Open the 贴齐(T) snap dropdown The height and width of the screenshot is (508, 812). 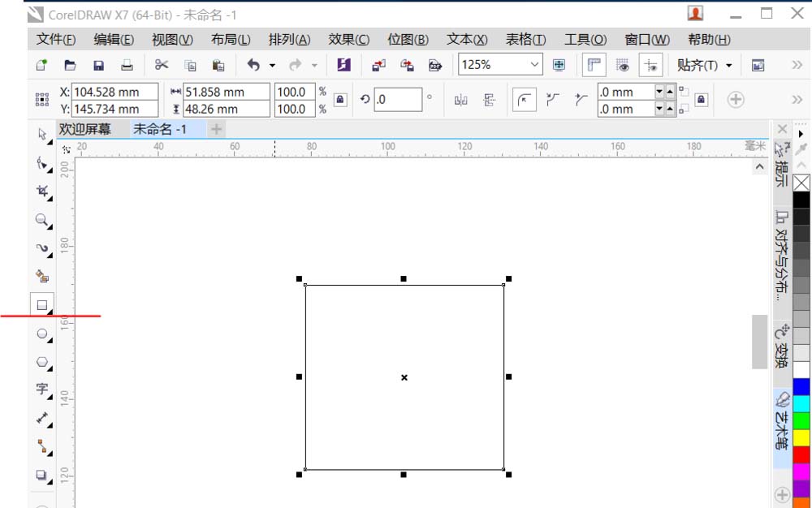(x=705, y=64)
